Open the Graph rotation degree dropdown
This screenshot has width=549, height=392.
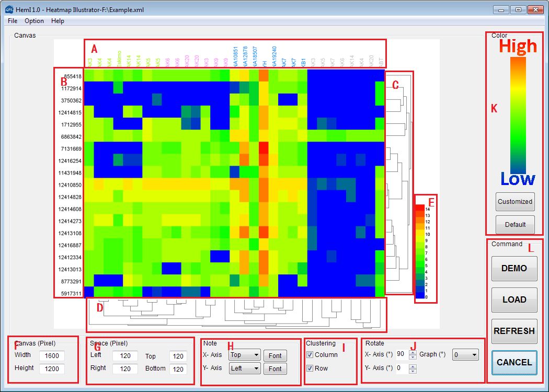point(465,355)
